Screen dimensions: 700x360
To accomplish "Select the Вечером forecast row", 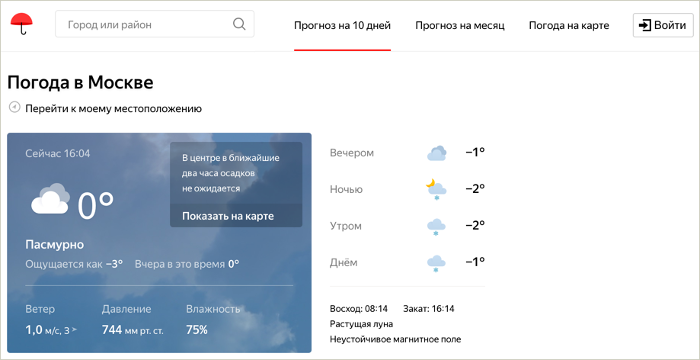I will (407, 153).
